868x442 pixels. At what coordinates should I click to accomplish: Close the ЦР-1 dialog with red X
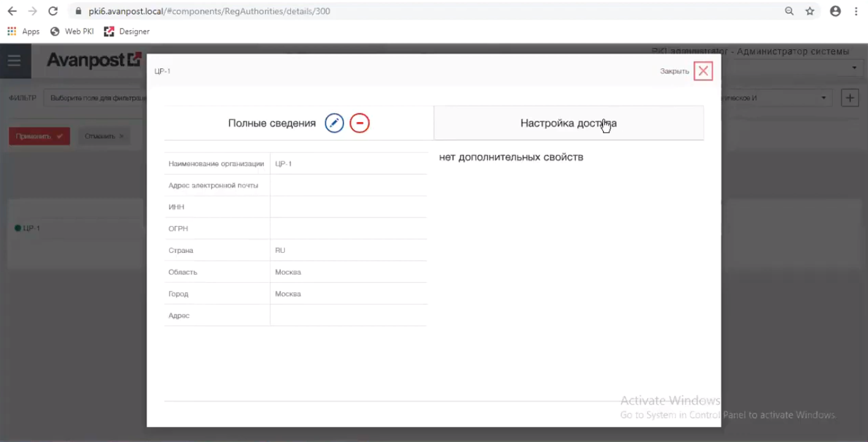[703, 71]
